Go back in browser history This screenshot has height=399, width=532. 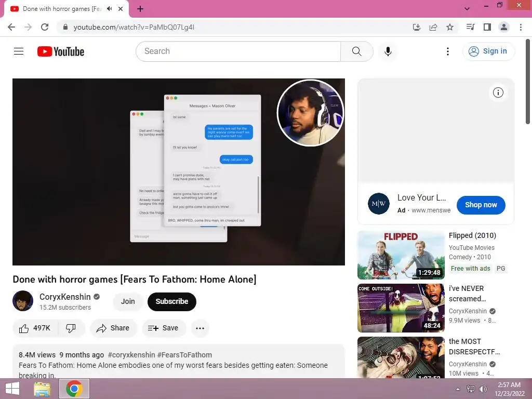(11, 27)
